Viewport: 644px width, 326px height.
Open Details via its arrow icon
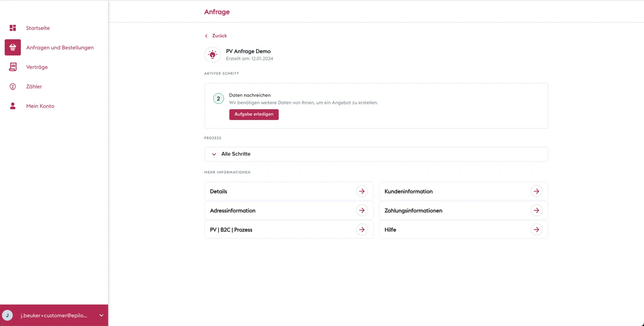tap(362, 191)
